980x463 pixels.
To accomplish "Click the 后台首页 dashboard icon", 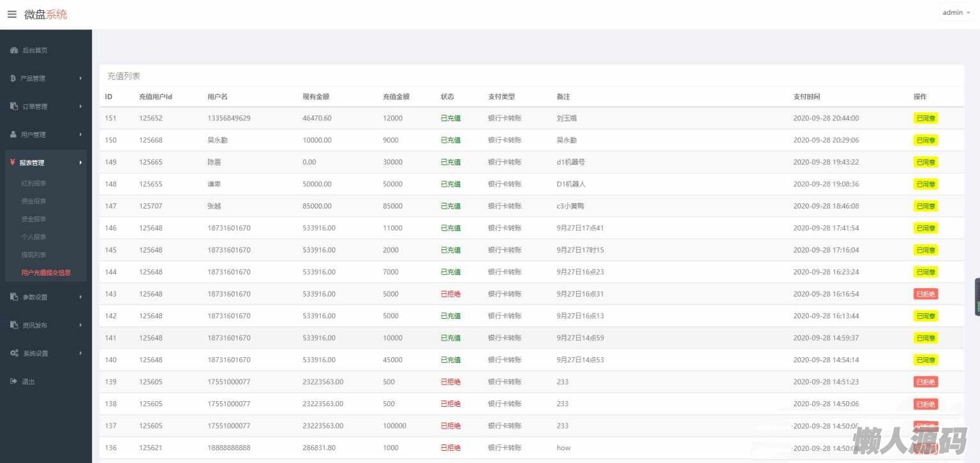I will [x=14, y=50].
